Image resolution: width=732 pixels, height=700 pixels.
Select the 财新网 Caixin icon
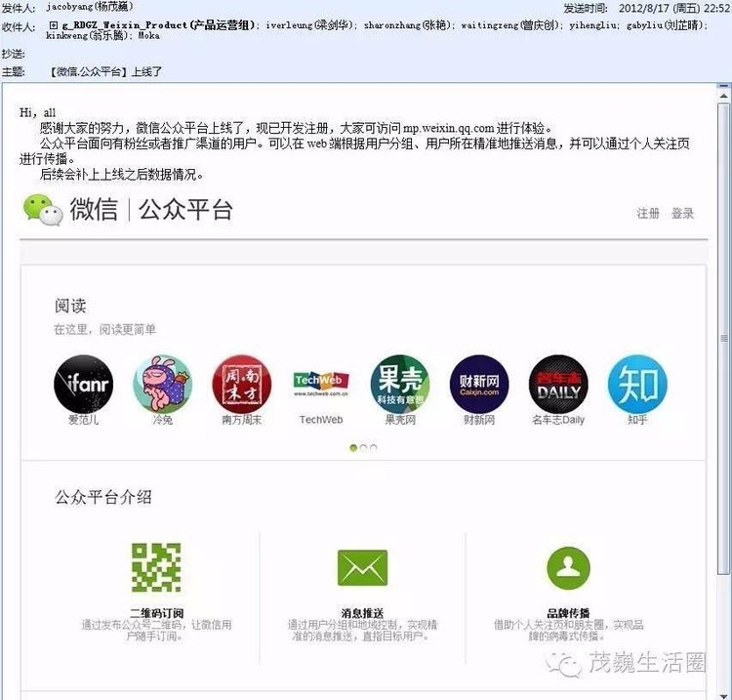(x=479, y=384)
